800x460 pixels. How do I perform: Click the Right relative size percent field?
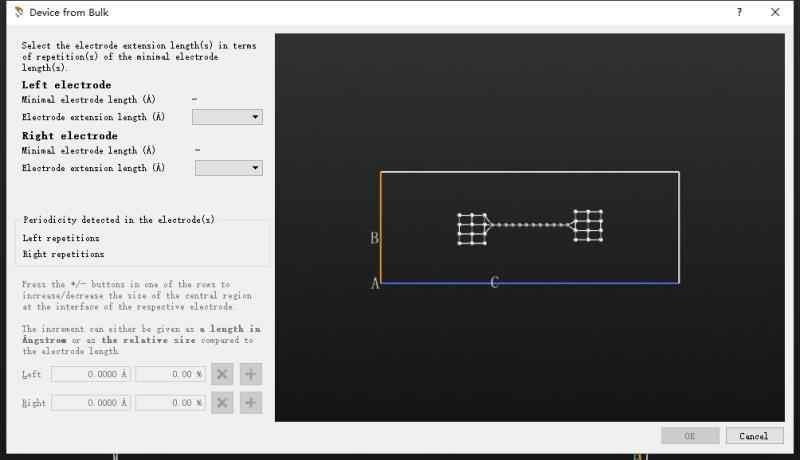point(170,402)
